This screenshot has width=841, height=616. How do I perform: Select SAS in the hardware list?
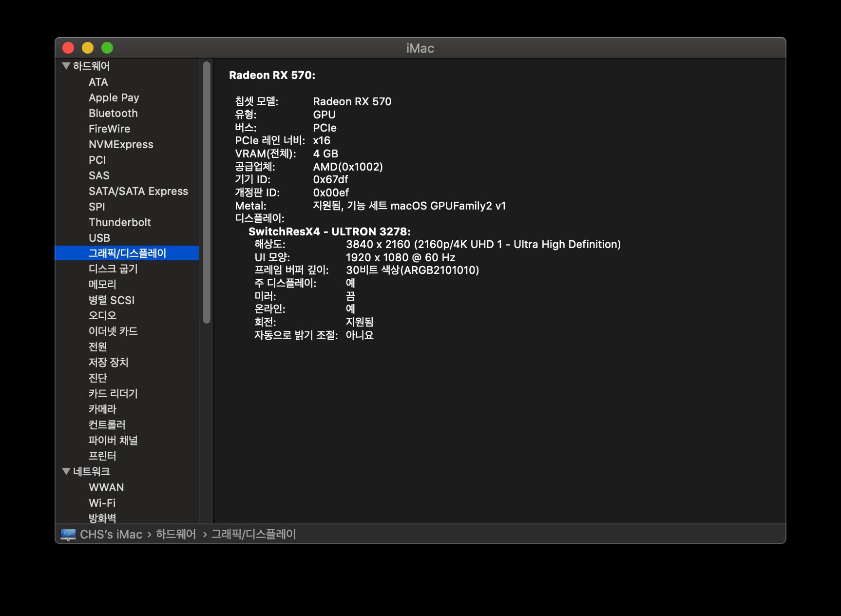pyautogui.click(x=99, y=175)
